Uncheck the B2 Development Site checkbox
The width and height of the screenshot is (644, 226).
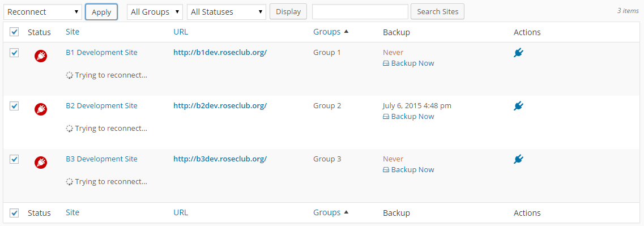pos(14,106)
